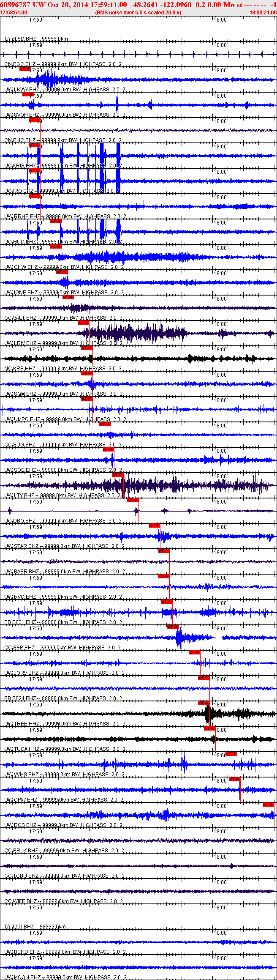Select the UW SQM EHZ station label
The height and width of the screenshot is (980, 277).
(x=63, y=394)
